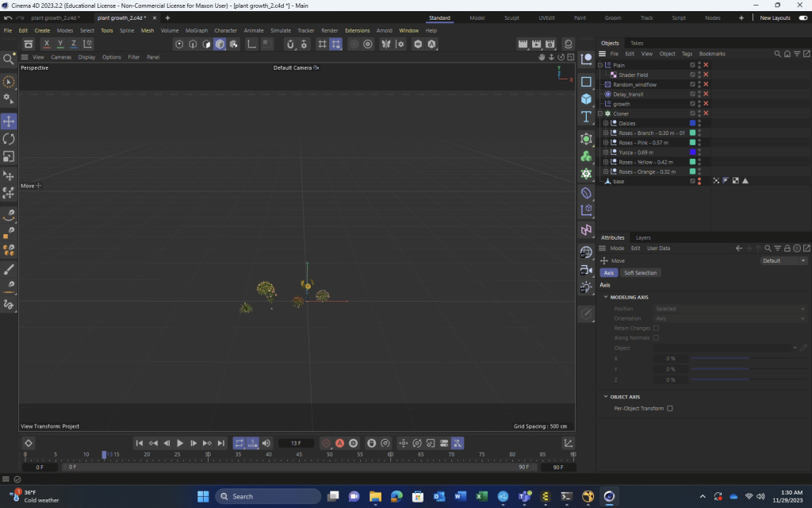Open File Explorer from Windows taskbar
Image resolution: width=812 pixels, height=508 pixels.
375,497
